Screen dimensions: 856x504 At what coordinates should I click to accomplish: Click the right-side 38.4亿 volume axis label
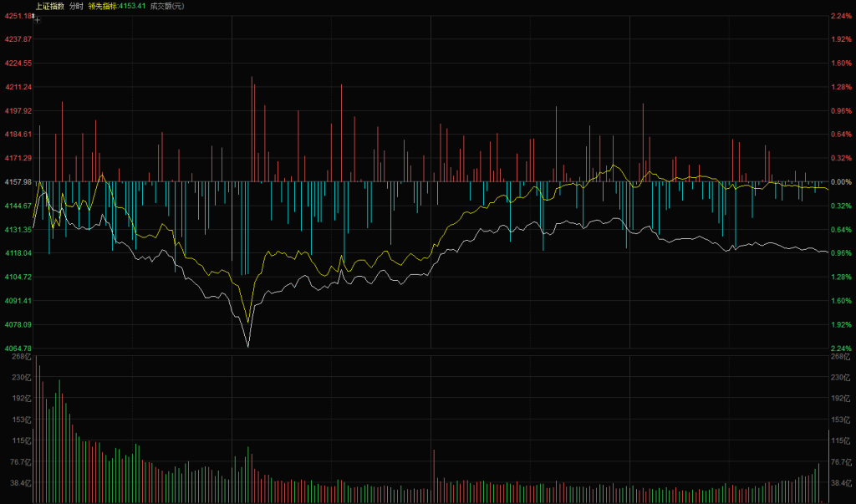(839, 483)
